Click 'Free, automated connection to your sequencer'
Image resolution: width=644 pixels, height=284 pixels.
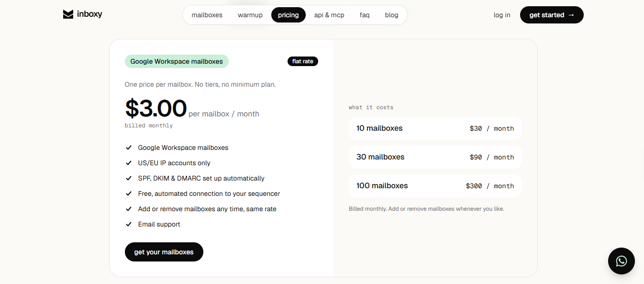click(209, 193)
